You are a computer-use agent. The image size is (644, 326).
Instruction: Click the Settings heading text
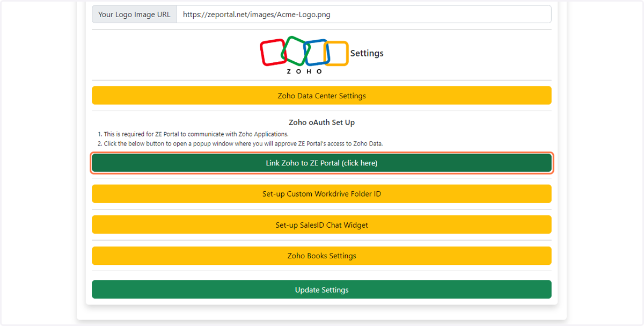[x=367, y=53]
